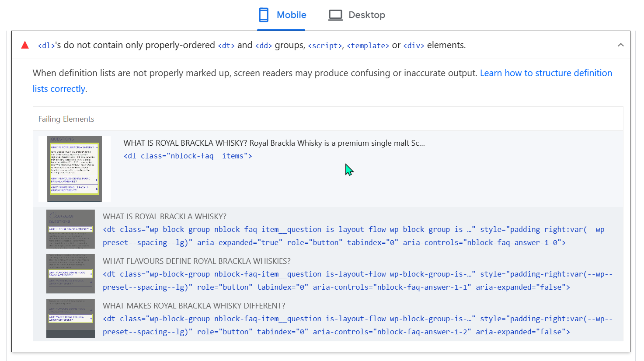Click the Desktop laptop icon
644x361 pixels.
(x=335, y=15)
